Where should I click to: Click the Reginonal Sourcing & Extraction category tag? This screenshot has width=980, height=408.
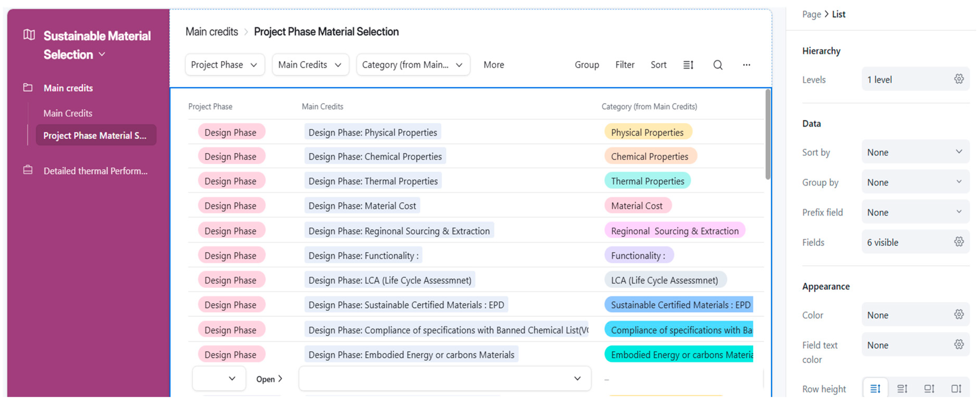(x=675, y=230)
